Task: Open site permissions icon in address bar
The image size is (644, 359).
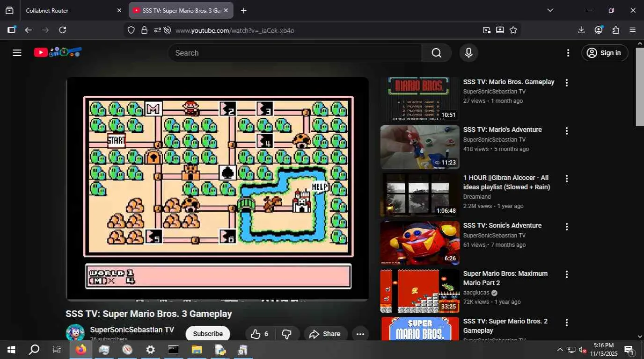Action: click(157, 30)
